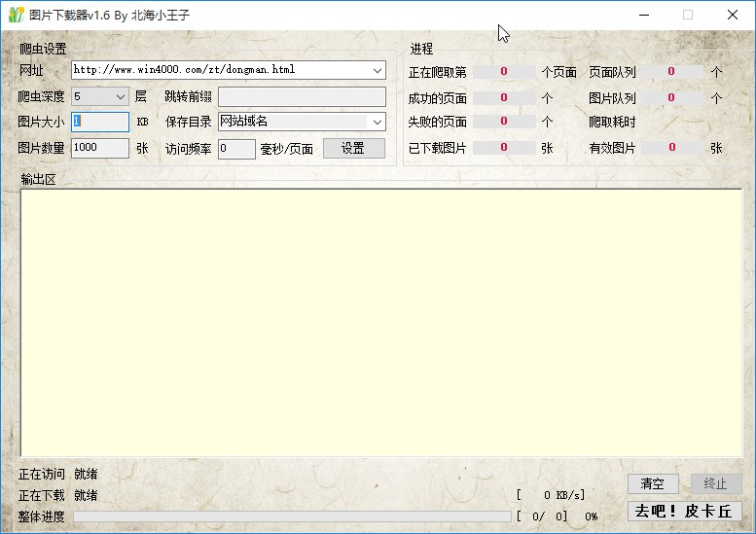Screen dimensions: 756x534
Task: Close the 图片下载器 window
Action: [733, 15]
